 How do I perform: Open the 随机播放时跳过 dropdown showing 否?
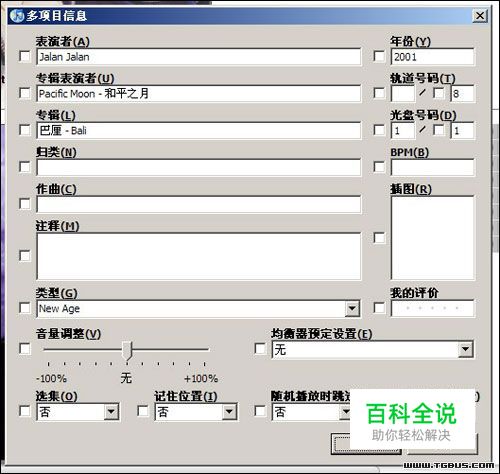coord(345,412)
